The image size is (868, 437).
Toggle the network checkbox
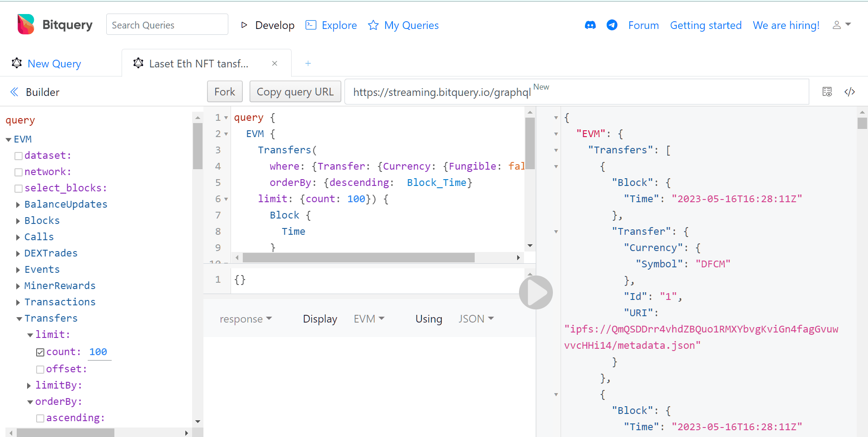pos(19,172)
